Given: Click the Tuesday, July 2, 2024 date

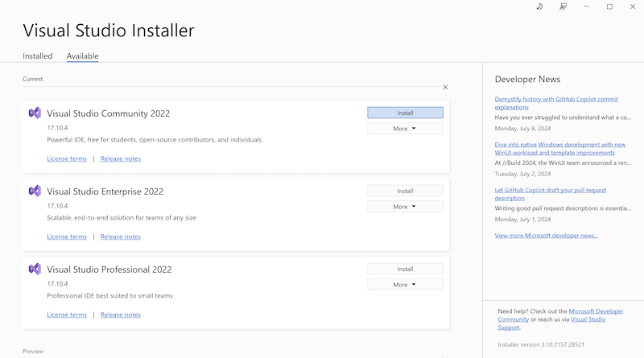Looking at the screenshot, I should coord(522,174).
